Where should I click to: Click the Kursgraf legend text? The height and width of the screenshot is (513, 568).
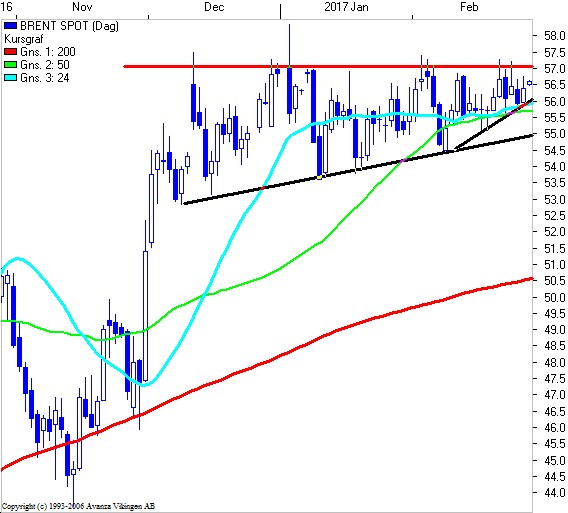click(24, 39)
